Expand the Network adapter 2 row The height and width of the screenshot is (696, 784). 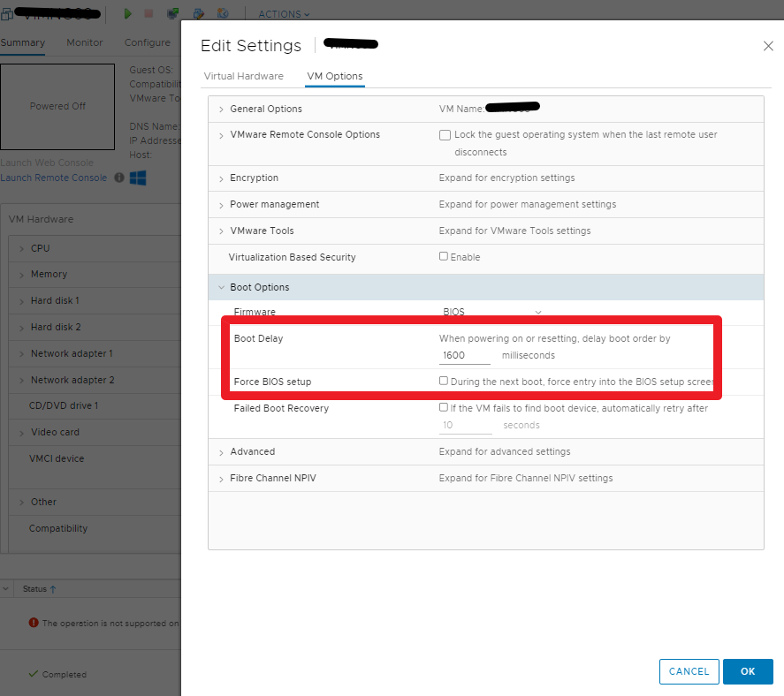click(21, 381)
